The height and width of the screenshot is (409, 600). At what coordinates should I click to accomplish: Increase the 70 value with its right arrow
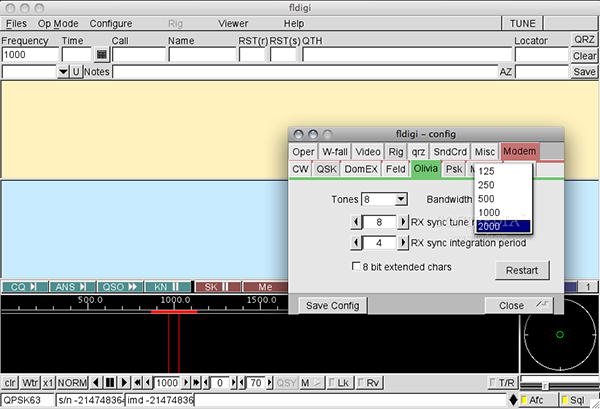[269, 382]
